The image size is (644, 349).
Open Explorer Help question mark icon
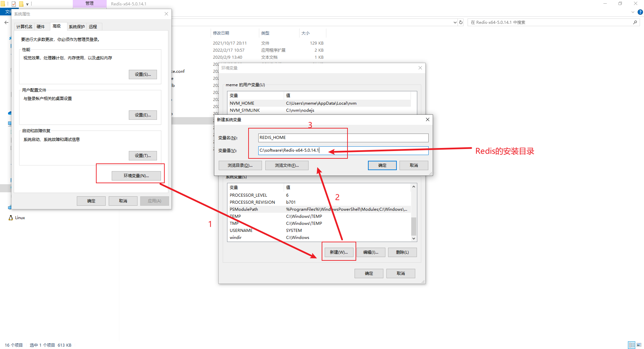tap(640, 12)
